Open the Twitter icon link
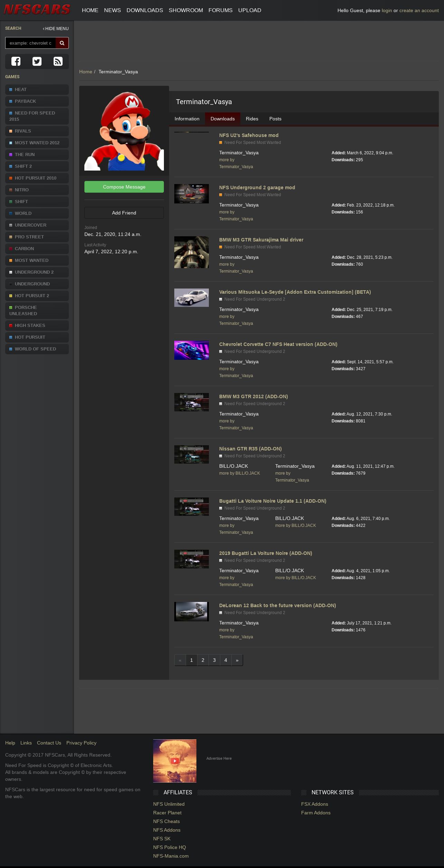The image size is (444, 868). click(x=37, y=61)
